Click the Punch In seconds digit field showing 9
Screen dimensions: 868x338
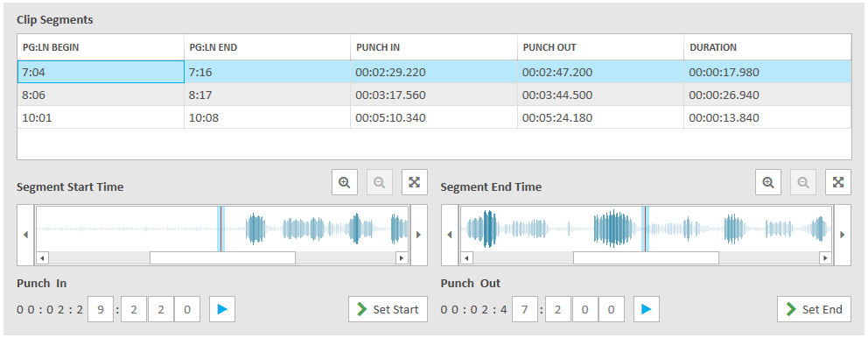click(101, 309)
